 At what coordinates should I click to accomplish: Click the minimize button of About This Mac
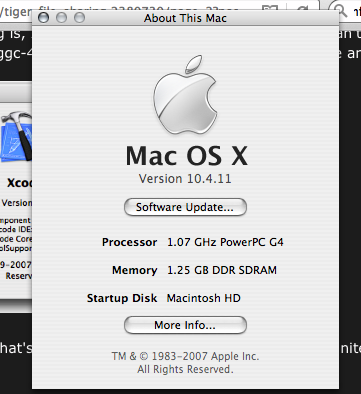pos(61,17)
